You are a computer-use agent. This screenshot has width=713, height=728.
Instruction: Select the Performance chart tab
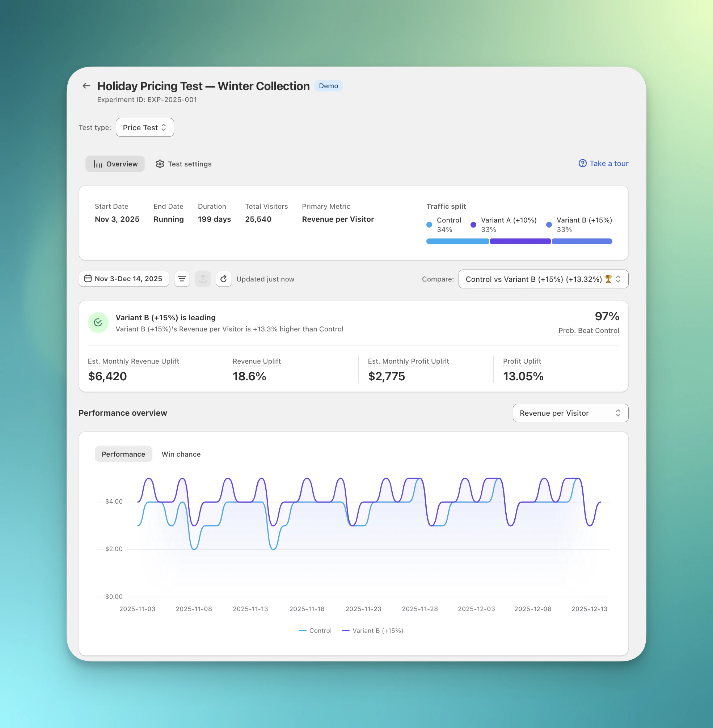(x=123, y=454)
